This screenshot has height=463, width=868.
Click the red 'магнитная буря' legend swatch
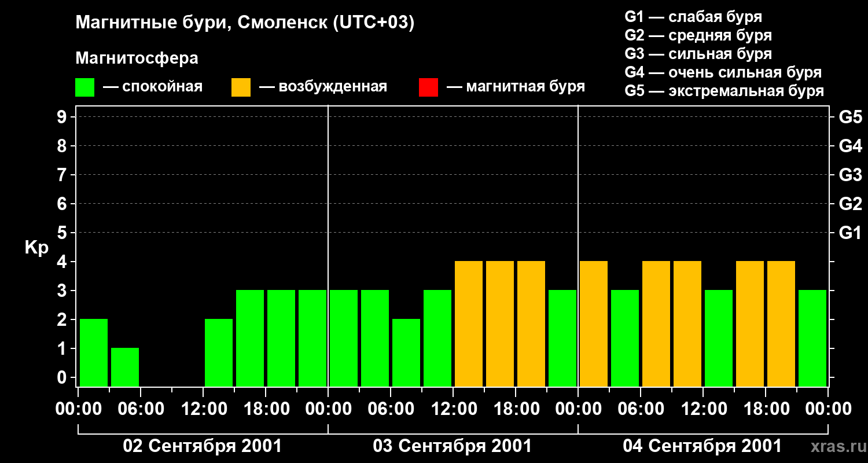(x=428, y=87)
